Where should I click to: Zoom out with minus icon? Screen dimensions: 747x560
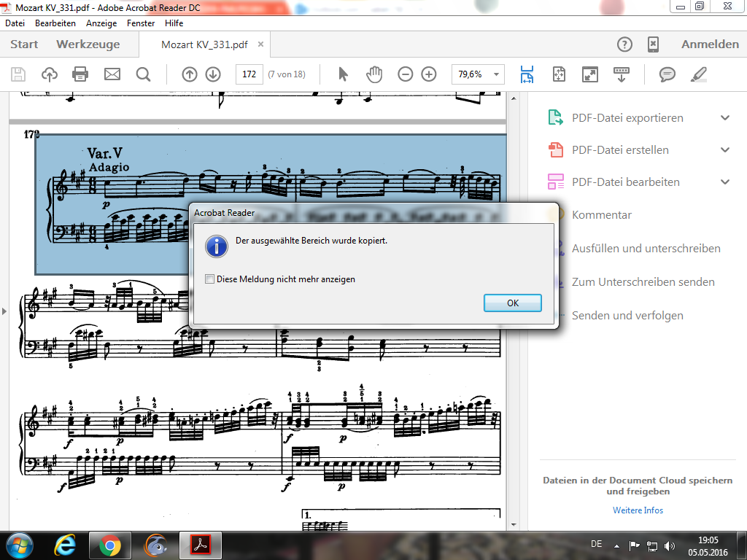pos(406,74)
